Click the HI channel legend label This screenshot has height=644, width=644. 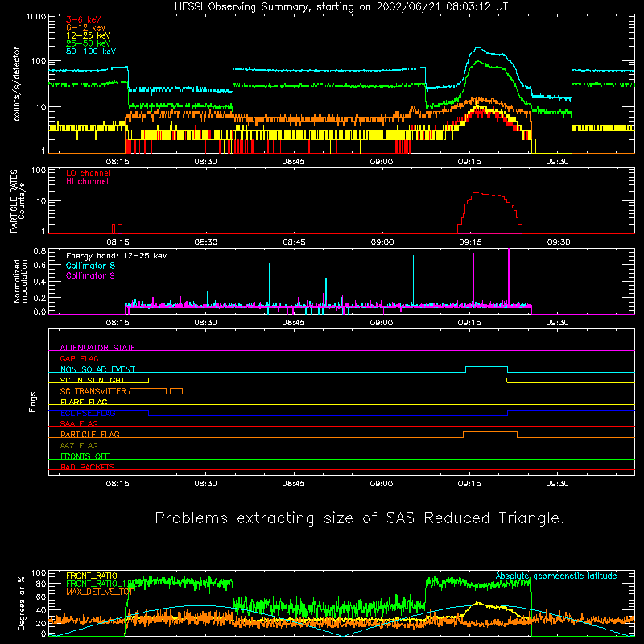pyautogui.click(x=87, y=182)
